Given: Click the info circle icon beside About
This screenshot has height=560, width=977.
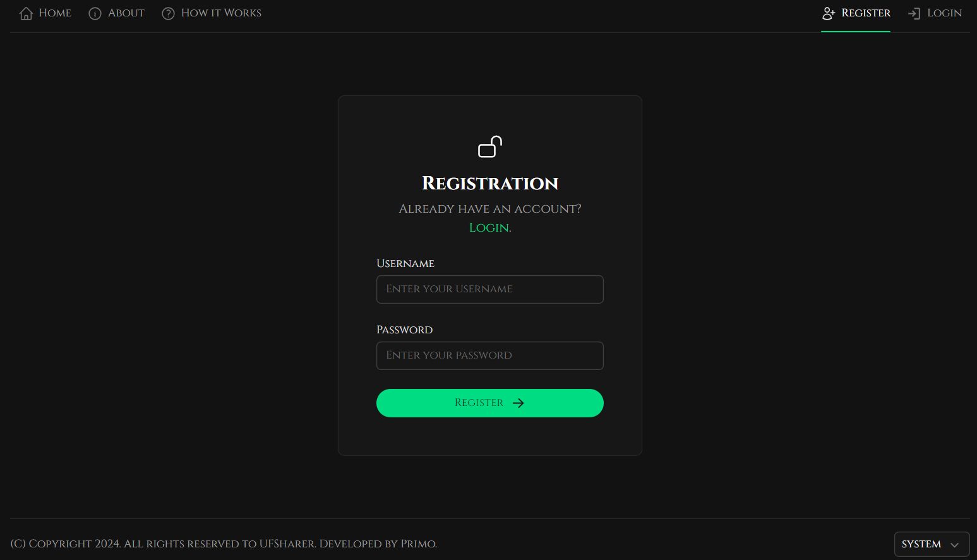Looking at the screenshot, I should [x=95, y=13].
